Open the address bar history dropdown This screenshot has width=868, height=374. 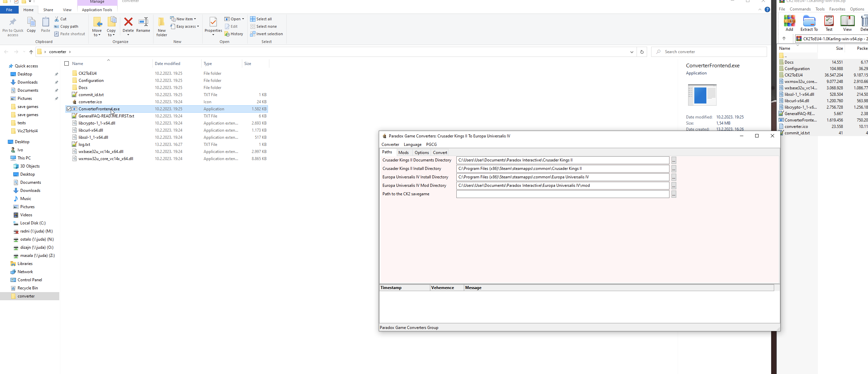(x=632, y=52)
